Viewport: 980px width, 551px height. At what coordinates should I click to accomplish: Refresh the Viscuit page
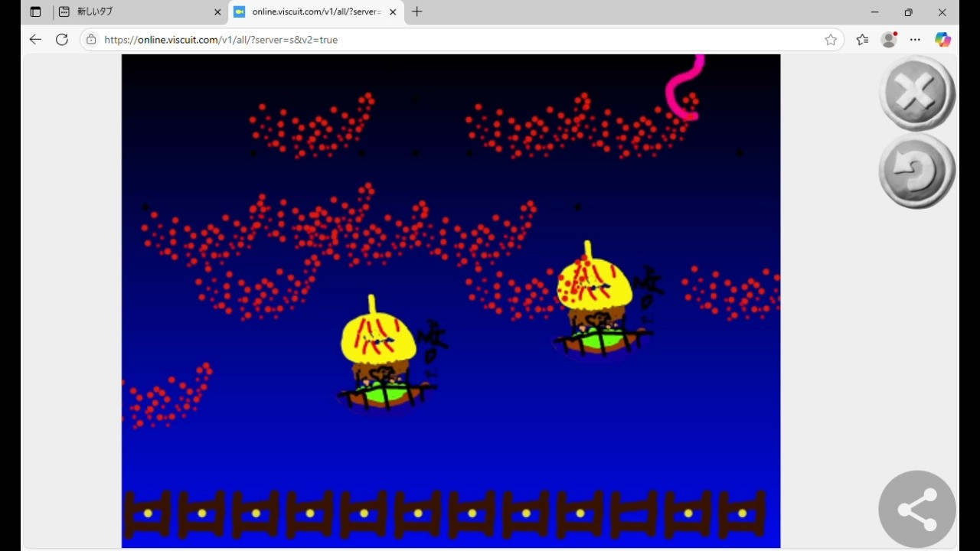pos(62,40)
